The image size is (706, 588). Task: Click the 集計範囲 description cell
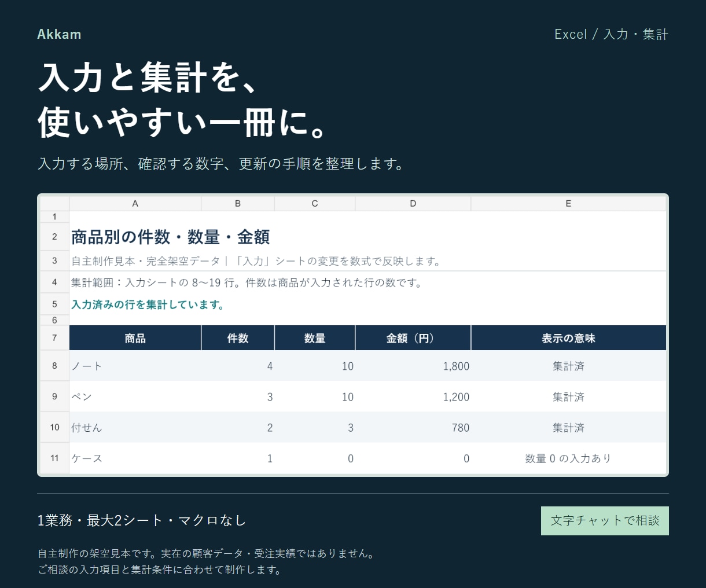pos(247,282)
